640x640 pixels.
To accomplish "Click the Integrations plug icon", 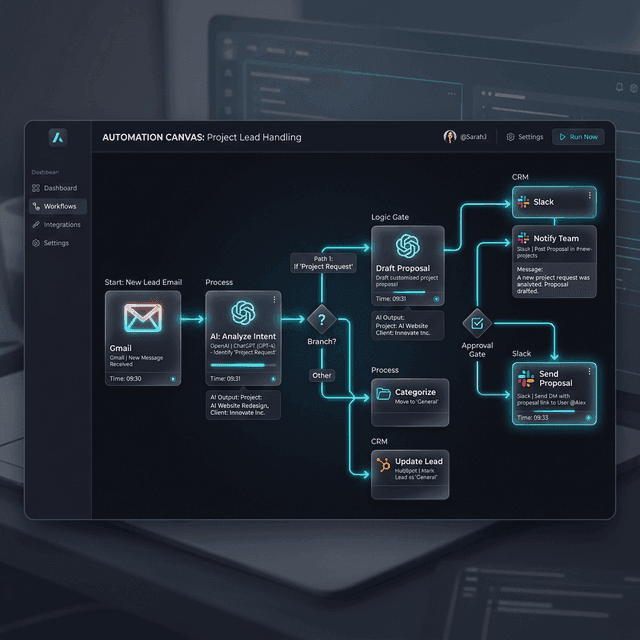I will [x=36, y=224].
